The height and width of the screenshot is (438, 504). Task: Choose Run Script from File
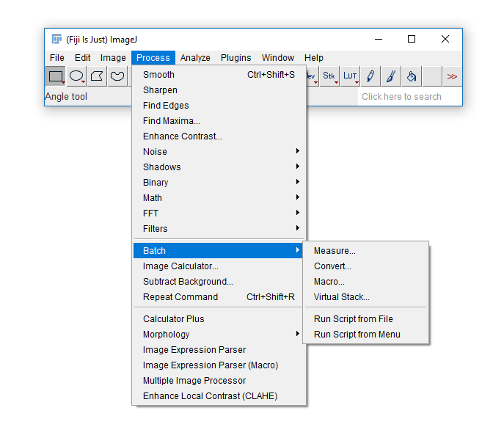(x=354, y=319)
